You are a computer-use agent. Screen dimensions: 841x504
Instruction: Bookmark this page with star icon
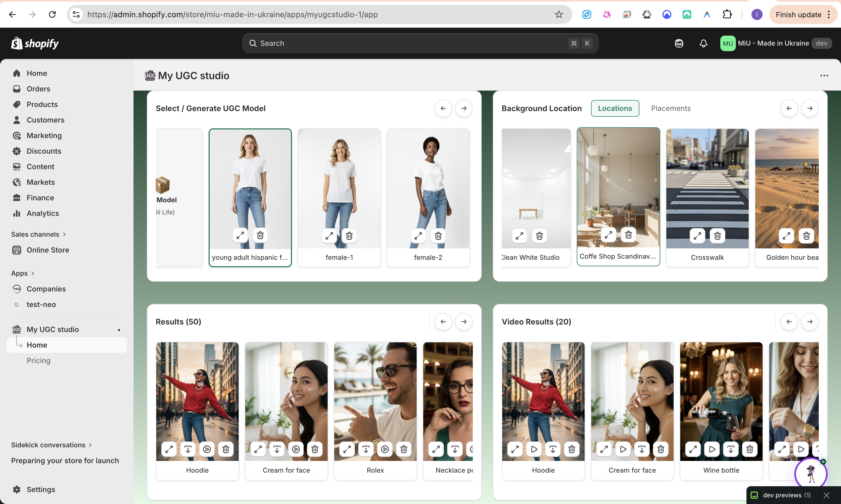558,15
